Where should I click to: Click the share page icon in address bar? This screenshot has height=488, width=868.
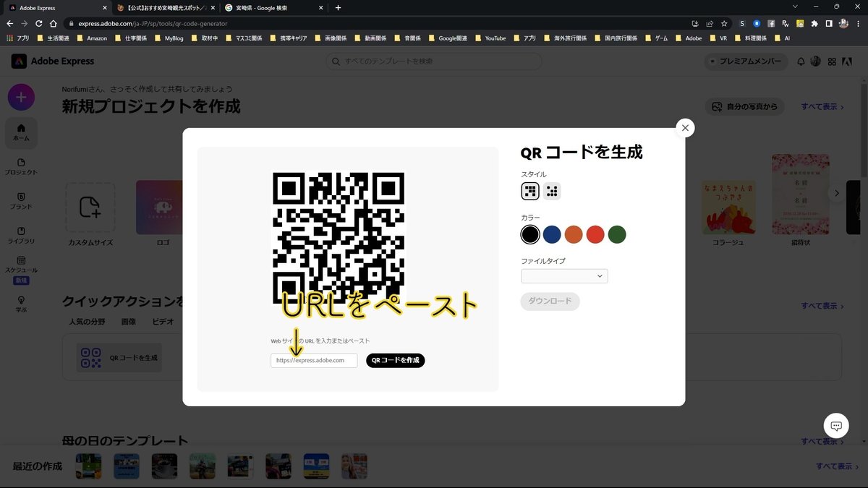(710, 23)
